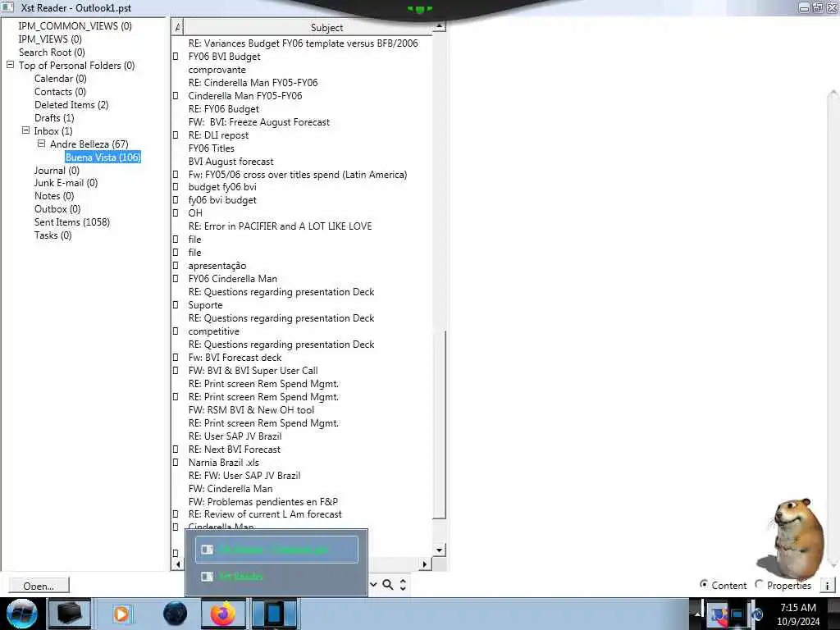Click the attachment icon beside FY06 Cinderella Man
The height and width of the screenshot is (630, 840).
[x=176, y=279]
